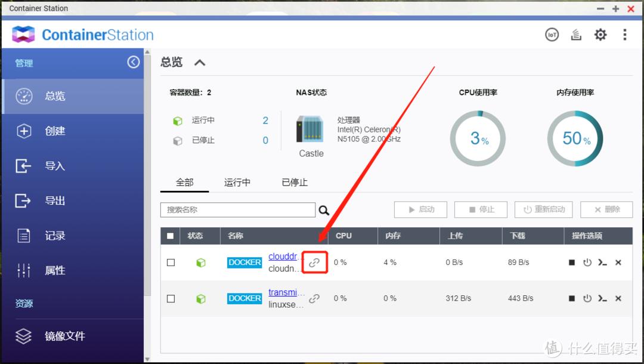644x364 pixels.
Task: Restart the transmi container using power icon
Action: click(587, 298)
